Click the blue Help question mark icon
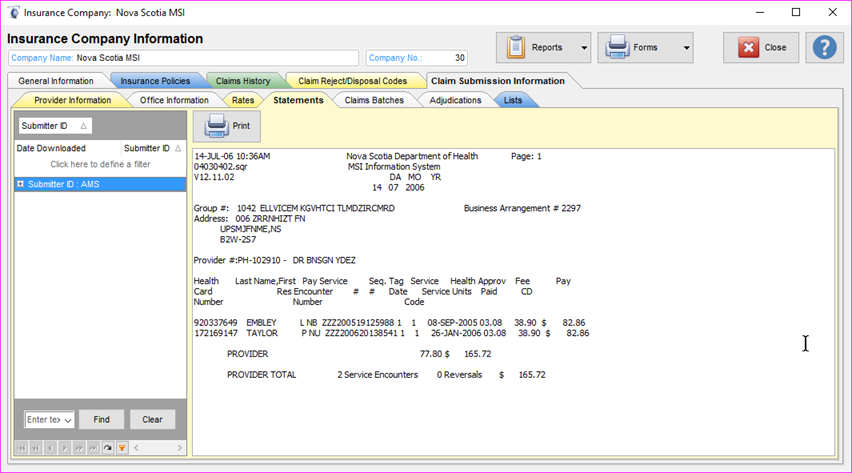Viewport: 852px width, 473px height. coord(824,47)
